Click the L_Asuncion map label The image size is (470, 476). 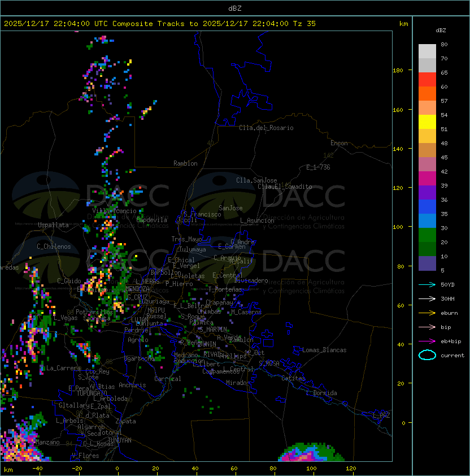(257, 220)
